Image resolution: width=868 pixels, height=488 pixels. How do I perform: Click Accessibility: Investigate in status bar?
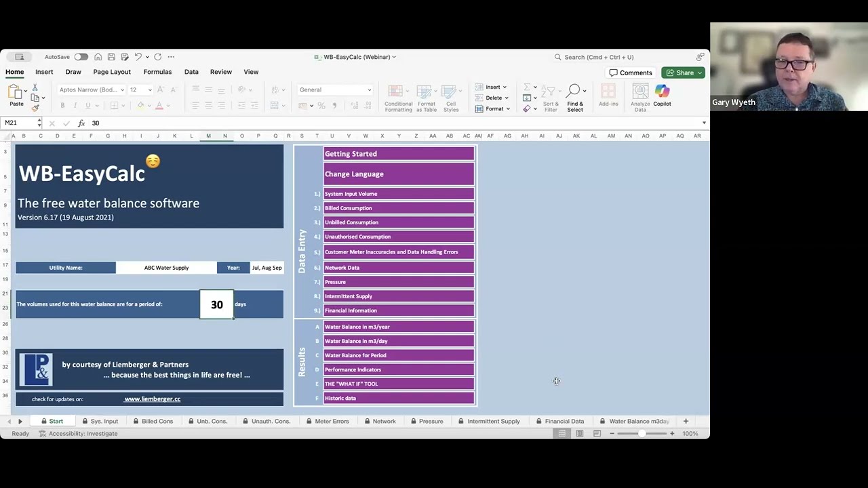pos(78,434)
